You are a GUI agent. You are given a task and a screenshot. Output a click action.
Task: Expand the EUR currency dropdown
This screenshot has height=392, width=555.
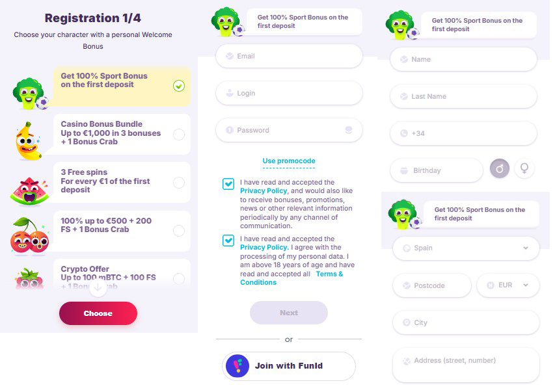[x=508, y=285]
